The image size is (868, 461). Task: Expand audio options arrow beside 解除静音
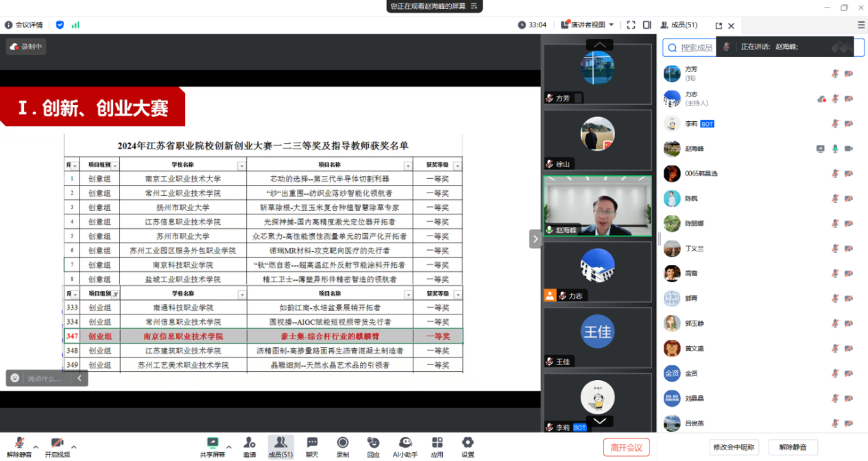click(x=36, y=447)
